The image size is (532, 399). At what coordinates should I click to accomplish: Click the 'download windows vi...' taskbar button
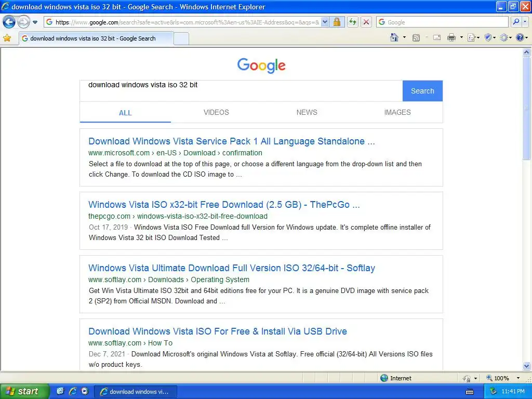135,392
